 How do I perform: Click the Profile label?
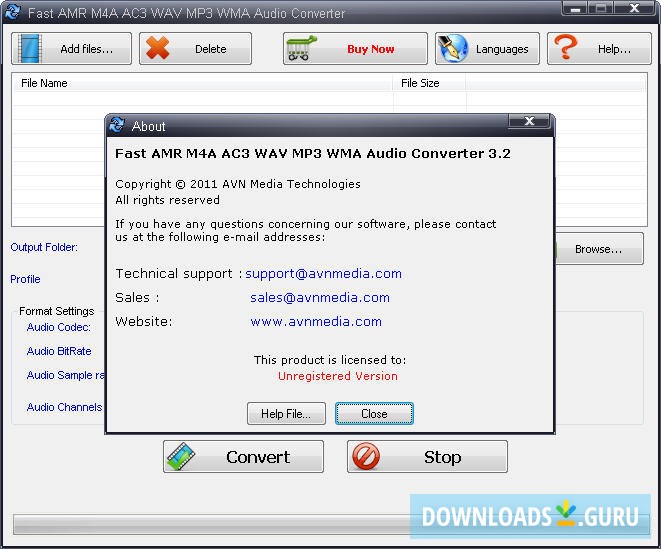click(25, 279)
